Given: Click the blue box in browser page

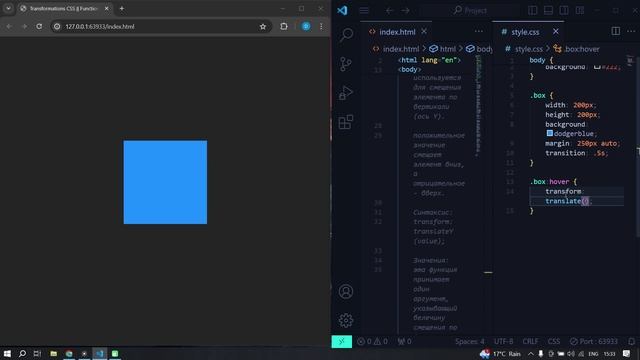Looking at the screenshot, I should pyautogui.click(x=165, y=182).
